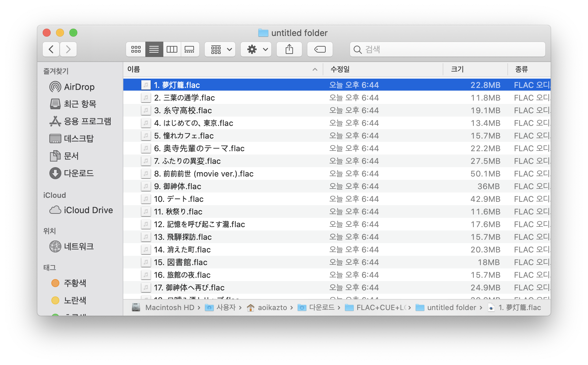Close the Finder window with red button
The height and width of the screenshot is (365, 588).
pos(47,33)
